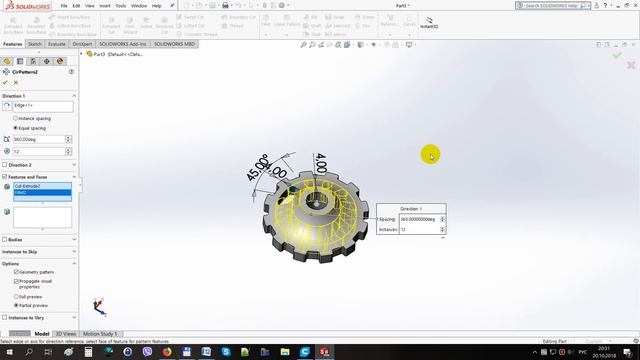Select the Full preview radio button

coord(16,297)
